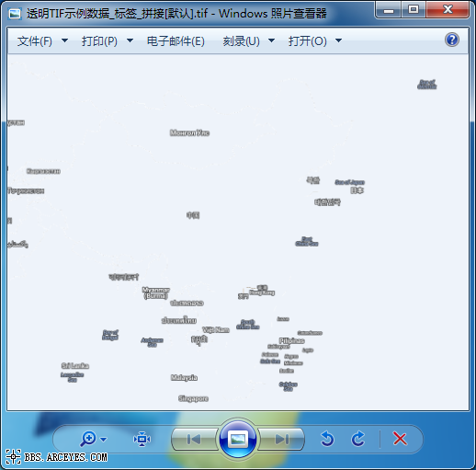Viewport: 476px width, 470px height.
Task: Expand the zoom level dropdown arrow
Action: tap(104, 440)
